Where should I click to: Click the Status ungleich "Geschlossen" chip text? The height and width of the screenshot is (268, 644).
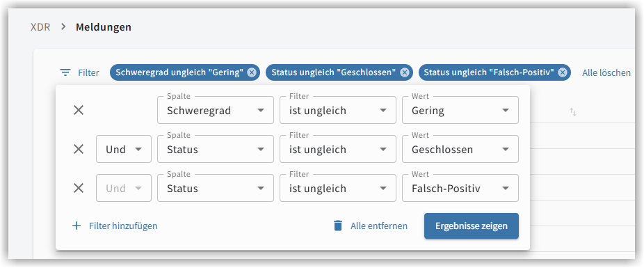click(334, 73)
